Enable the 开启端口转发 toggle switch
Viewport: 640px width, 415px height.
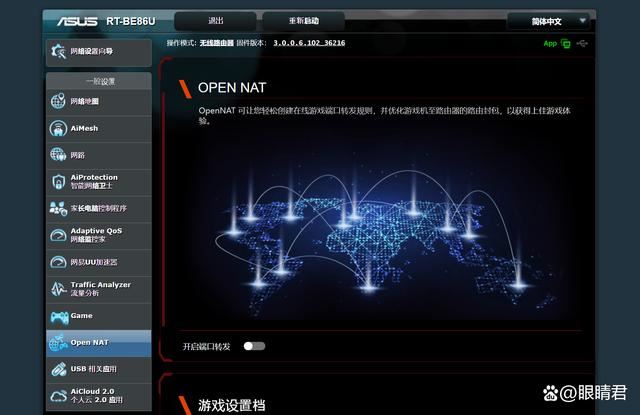point(254,346)
